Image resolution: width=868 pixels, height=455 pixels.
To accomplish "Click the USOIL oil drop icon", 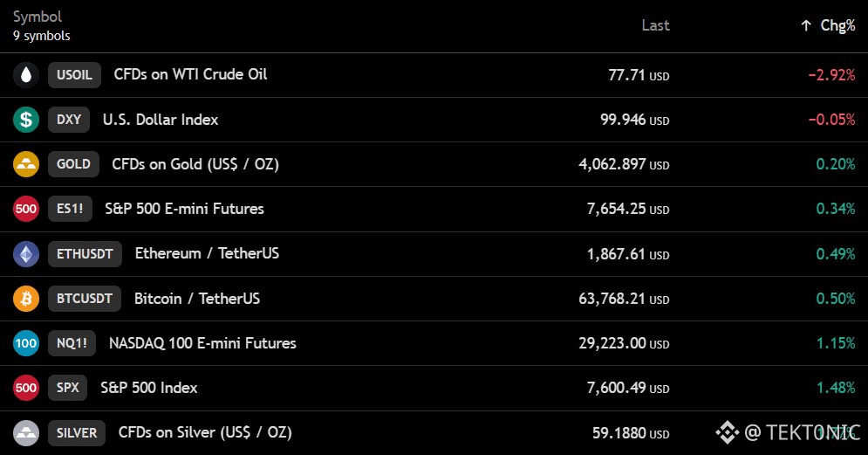I will coord(26,75).
